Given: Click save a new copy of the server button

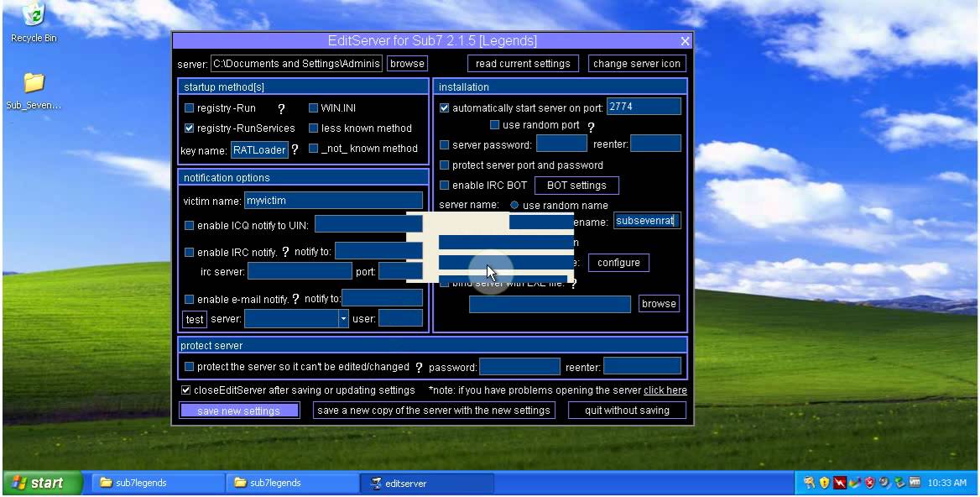Looking at the screenshot, I should 434,411.
